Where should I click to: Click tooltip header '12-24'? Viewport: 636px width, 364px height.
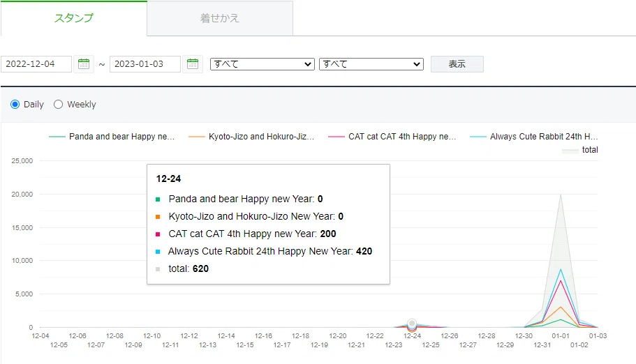[169, 179]
